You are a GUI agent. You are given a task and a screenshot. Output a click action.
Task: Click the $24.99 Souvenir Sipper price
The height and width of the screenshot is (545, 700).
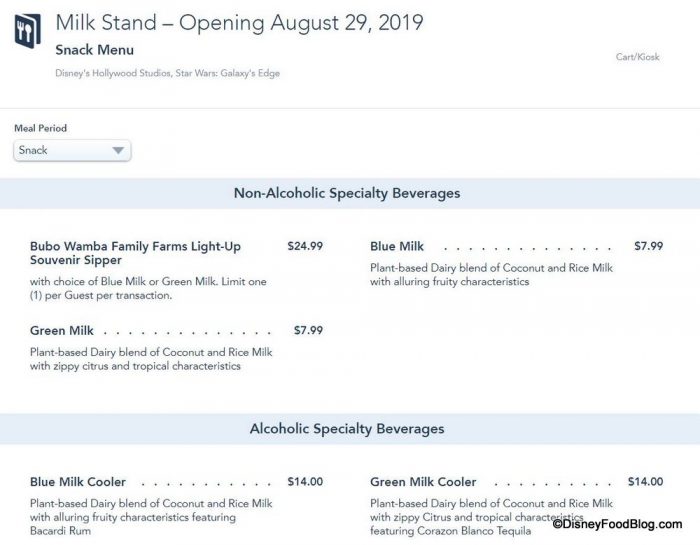click(x=305, y=246)
